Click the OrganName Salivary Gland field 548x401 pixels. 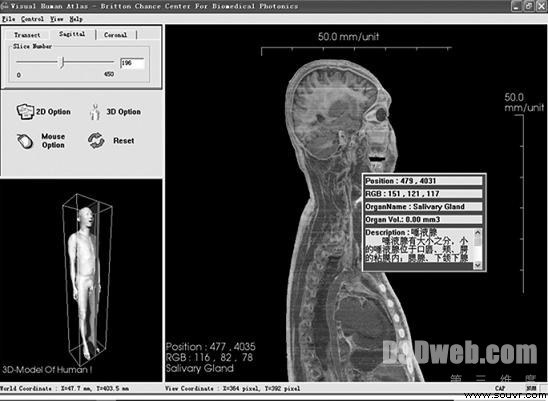(423, 207)
